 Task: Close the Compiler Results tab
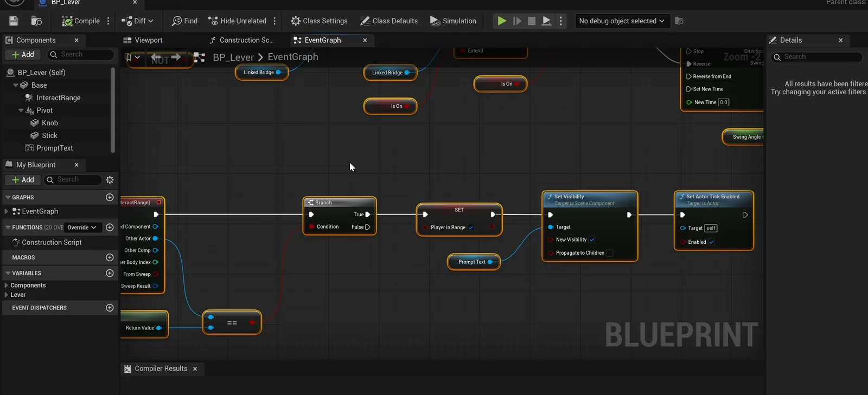tap(195, 368)
